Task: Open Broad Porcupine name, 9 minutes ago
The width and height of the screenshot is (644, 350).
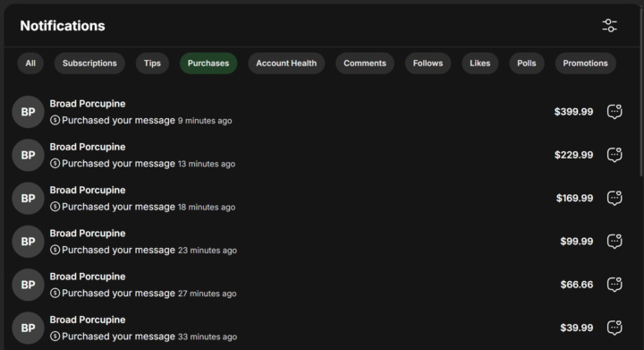Action: [88, 104]
